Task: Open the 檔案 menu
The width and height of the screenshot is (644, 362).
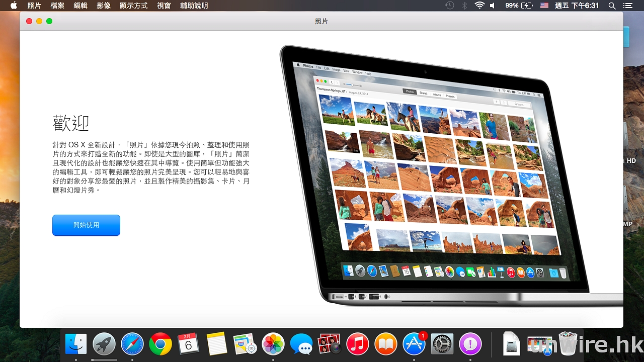Action: click(57, 6)
